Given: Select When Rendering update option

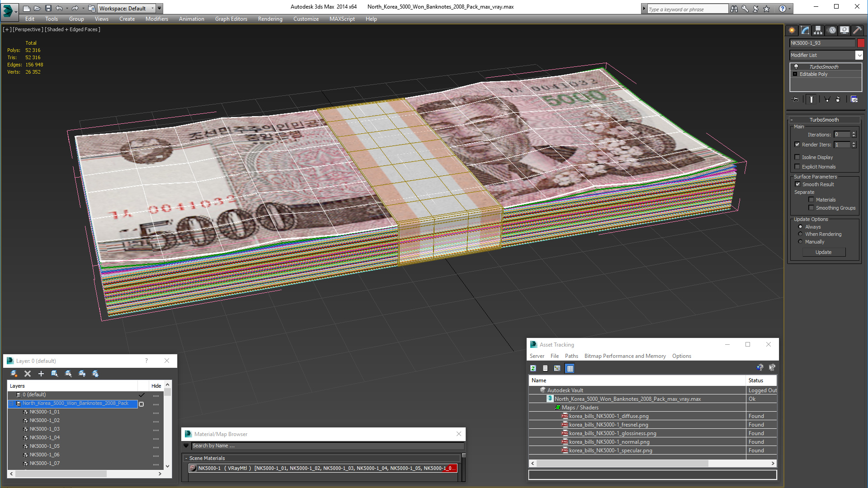Looking at the screenshot, I should (801, 234).
